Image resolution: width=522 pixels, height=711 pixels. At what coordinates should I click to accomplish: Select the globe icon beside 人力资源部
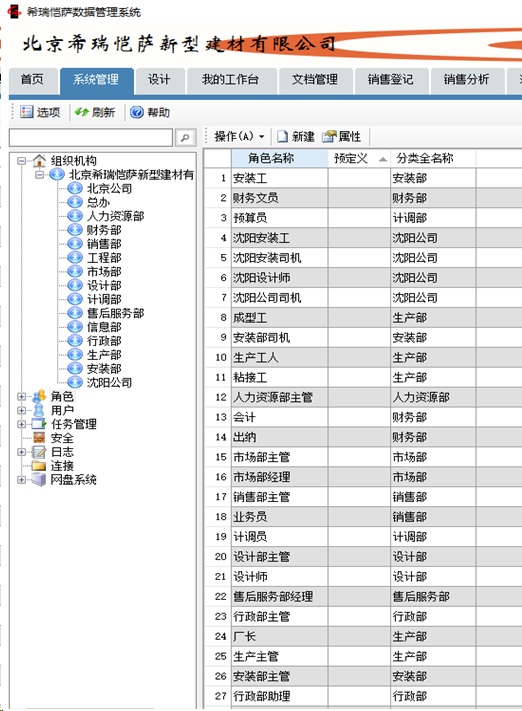click(75, 216)
